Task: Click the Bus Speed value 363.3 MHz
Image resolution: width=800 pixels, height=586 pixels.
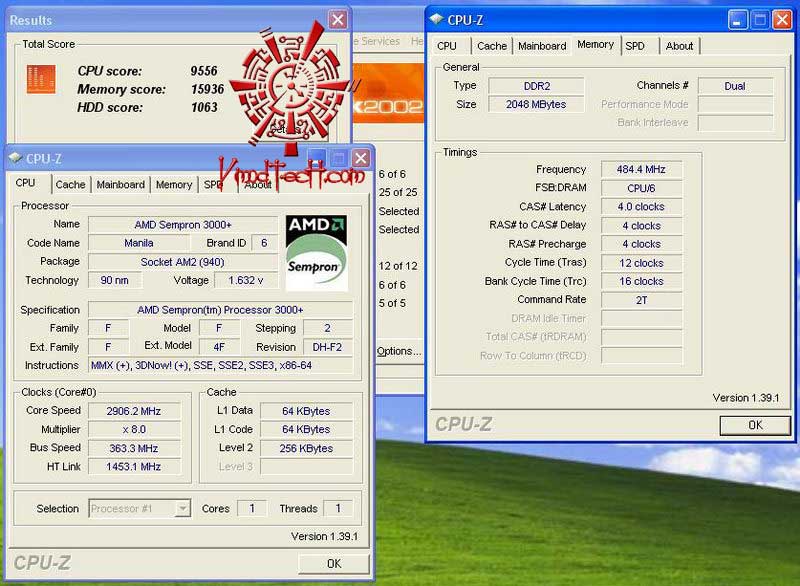Action: pos(134,448)
